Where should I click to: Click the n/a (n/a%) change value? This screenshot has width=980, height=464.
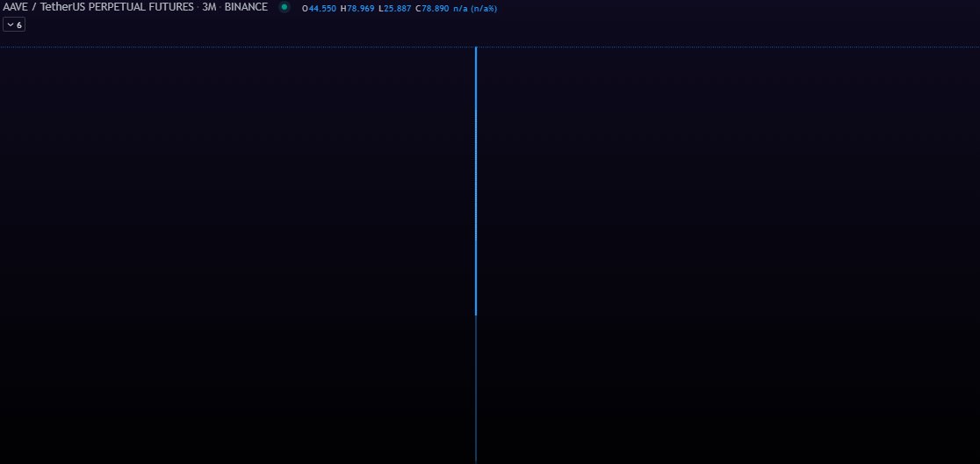(x=475, y=9)
